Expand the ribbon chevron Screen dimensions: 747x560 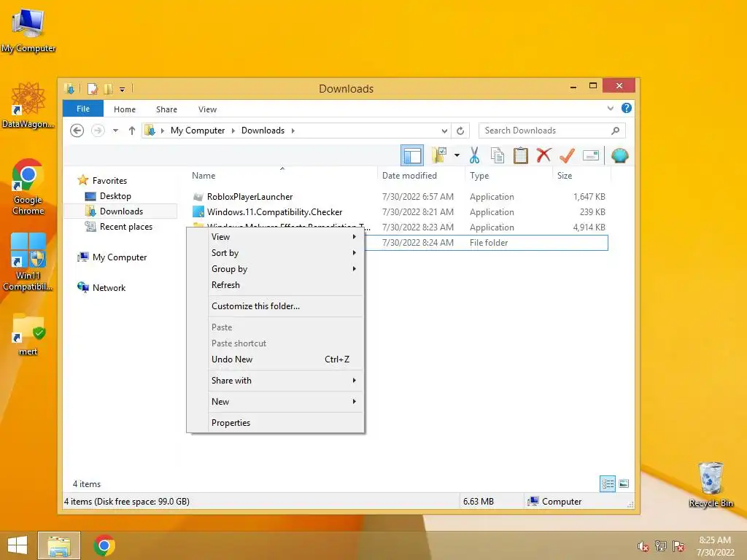click(611, 108)
